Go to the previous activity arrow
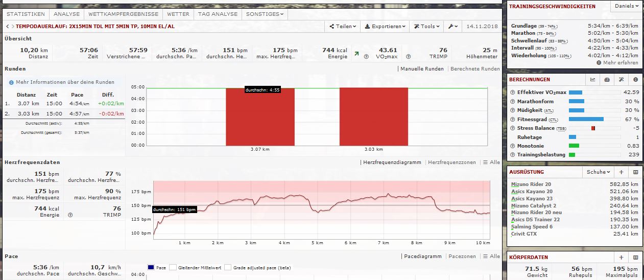This screenshot has height=280, width=644. tap(7, 26)
